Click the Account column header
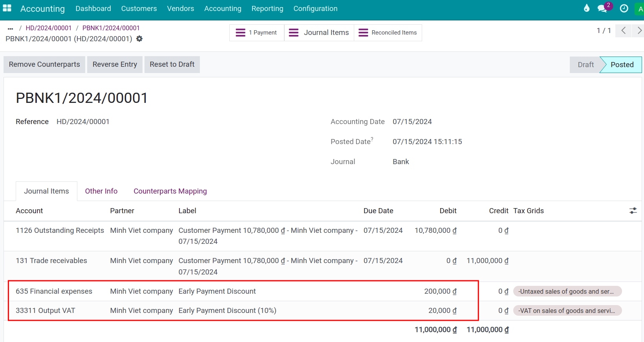 [x=29, y=211]
